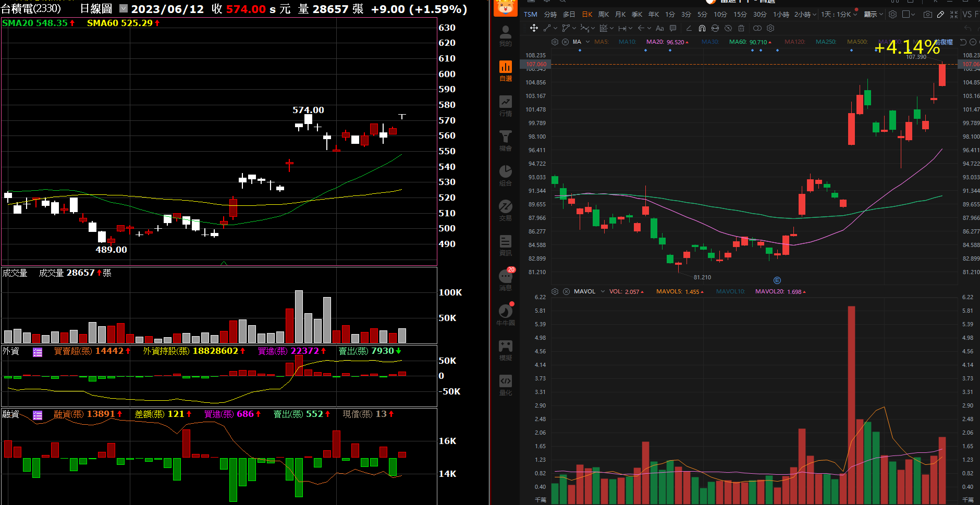This screenshot has width=980, height=505.
Task: Select the 月K period tab
Action: coord(620,15)
